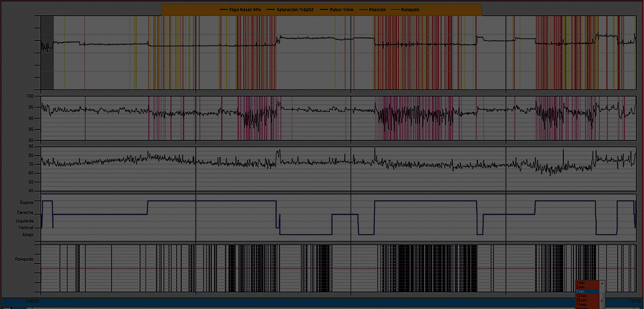Click the 7:37:00 end time marker
Viewport: 644px width, 309px height.
pyautogui.click(x=635, y=301)
